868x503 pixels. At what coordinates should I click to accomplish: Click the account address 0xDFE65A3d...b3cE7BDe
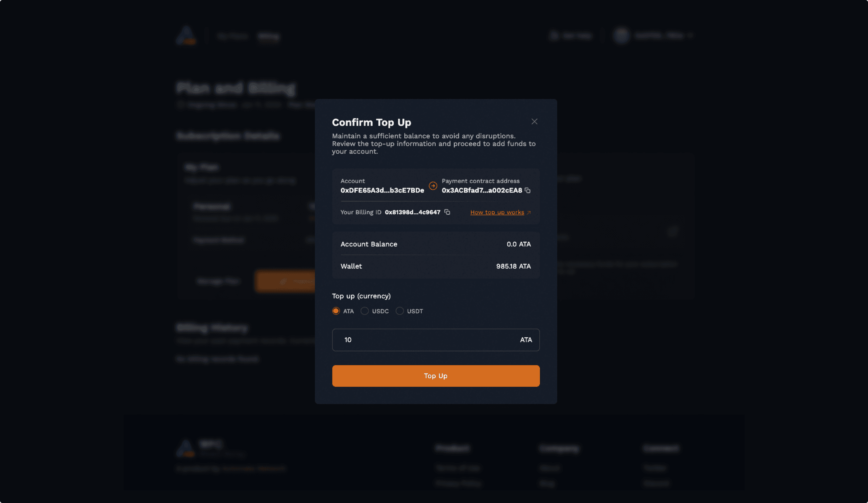click(x=382, y=191)
